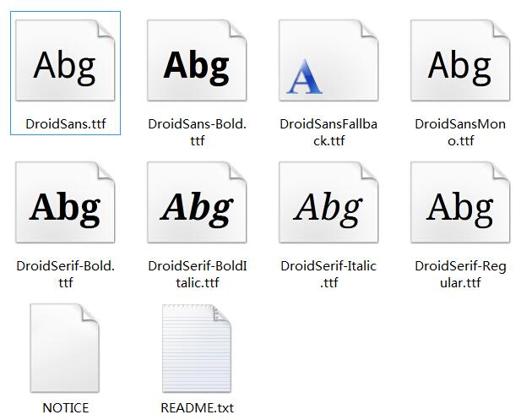The image size is (532, 420).
Task: Select the "README.txt" filename text
Action: [x=197, y=407]
